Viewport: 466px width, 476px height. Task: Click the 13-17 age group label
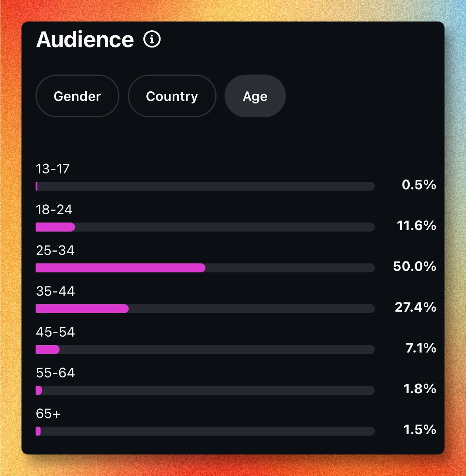53,169
